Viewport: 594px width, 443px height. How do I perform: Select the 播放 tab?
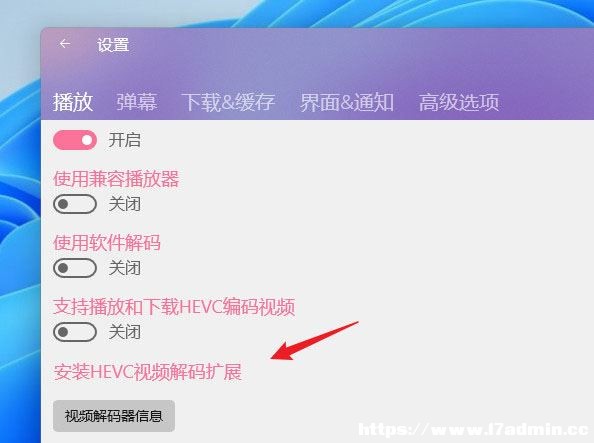pos(73,102)
